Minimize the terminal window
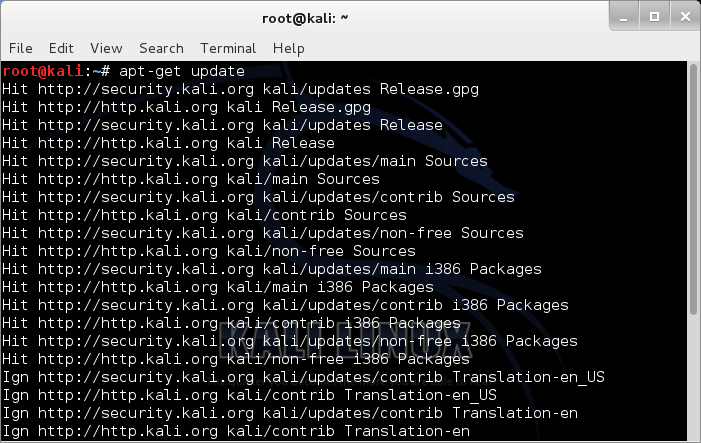This screenshot has width=701, height=443. pyautogui.click(x=624, y=17)
